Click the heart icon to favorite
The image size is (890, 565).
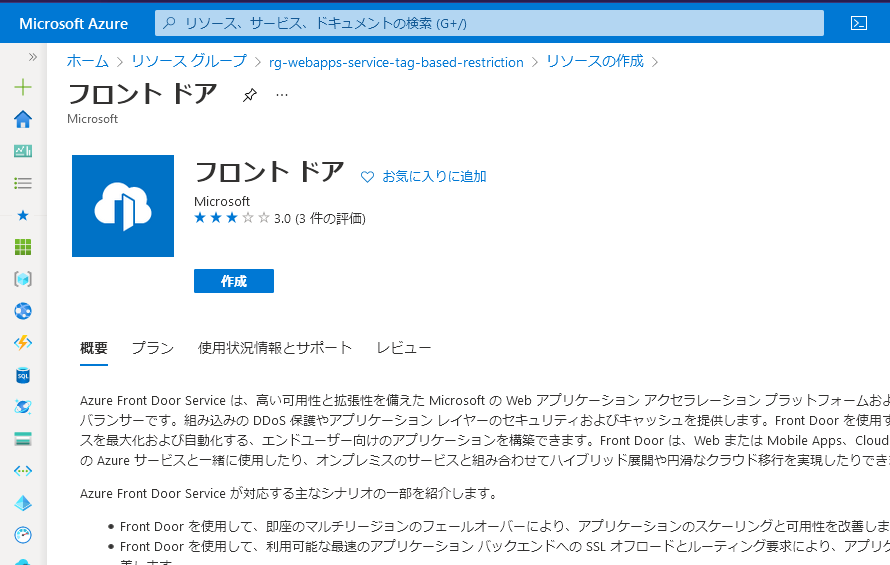(367, 177)
